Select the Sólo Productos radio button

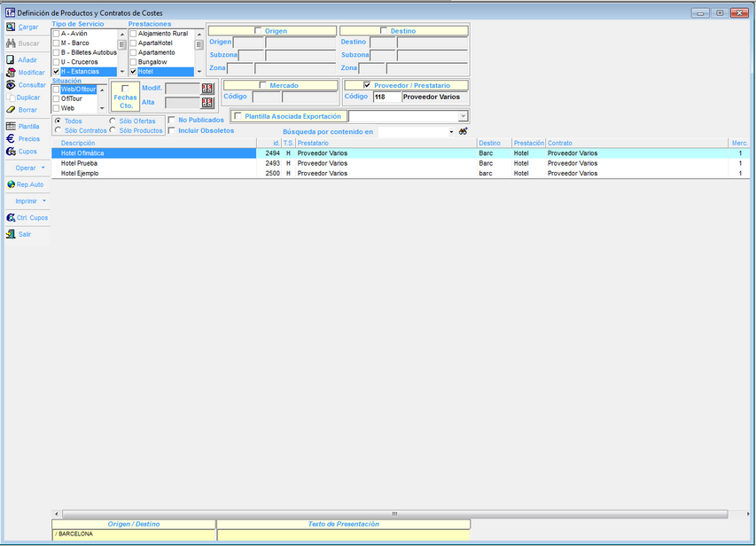click(x=113, y=130)
